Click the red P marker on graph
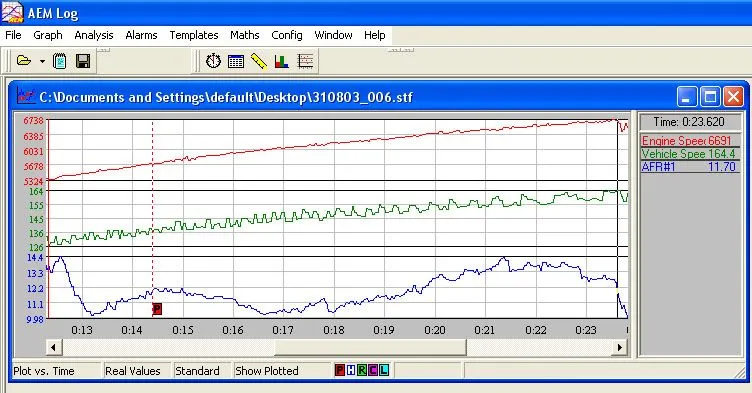Viewport: 752px width, 393px height. (x=157, y=309)
